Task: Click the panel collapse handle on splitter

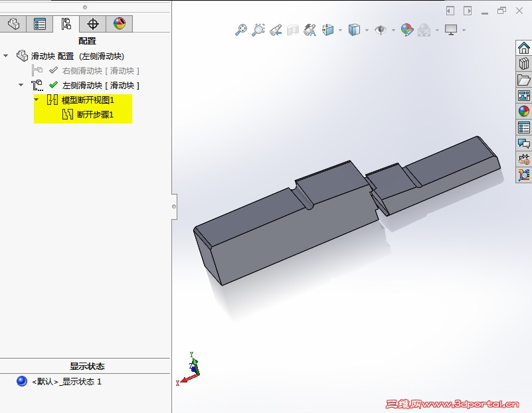Action: (174, 206)
